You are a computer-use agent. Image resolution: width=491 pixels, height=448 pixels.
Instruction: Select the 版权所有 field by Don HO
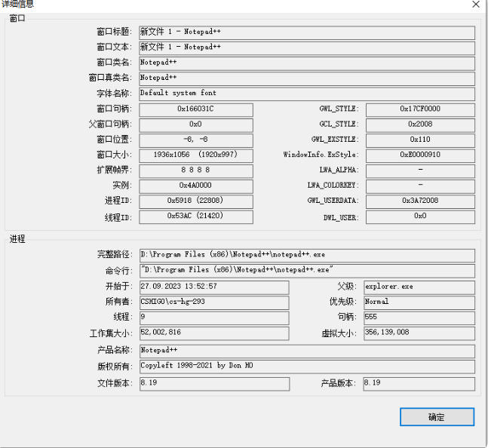306,367
